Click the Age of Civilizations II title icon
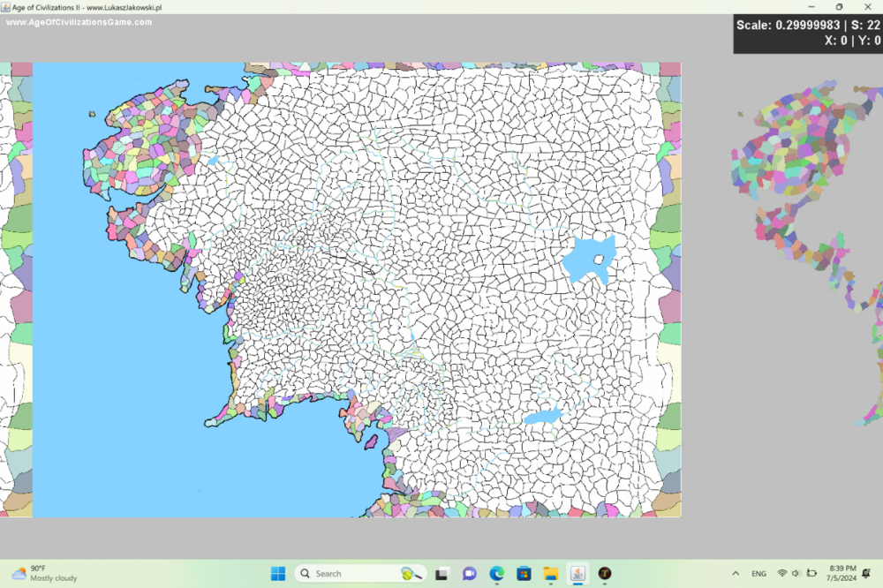 pos(5,7)
